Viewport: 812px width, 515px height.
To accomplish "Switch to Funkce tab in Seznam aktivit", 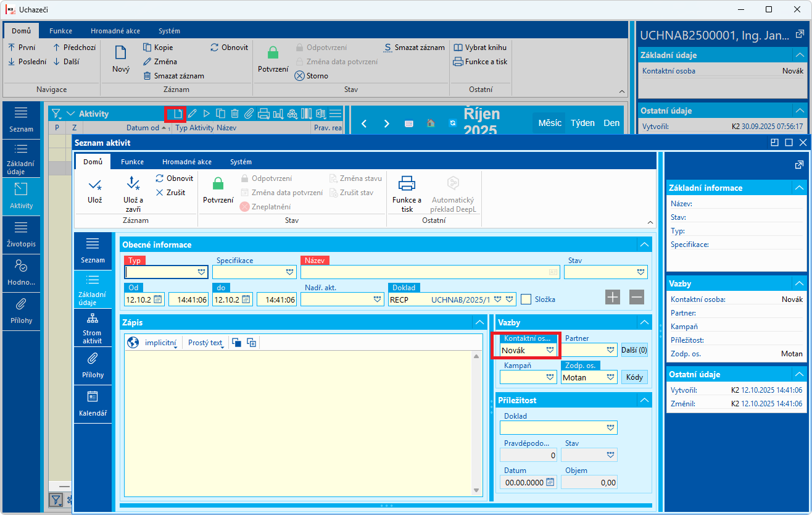I will point(132,162).
